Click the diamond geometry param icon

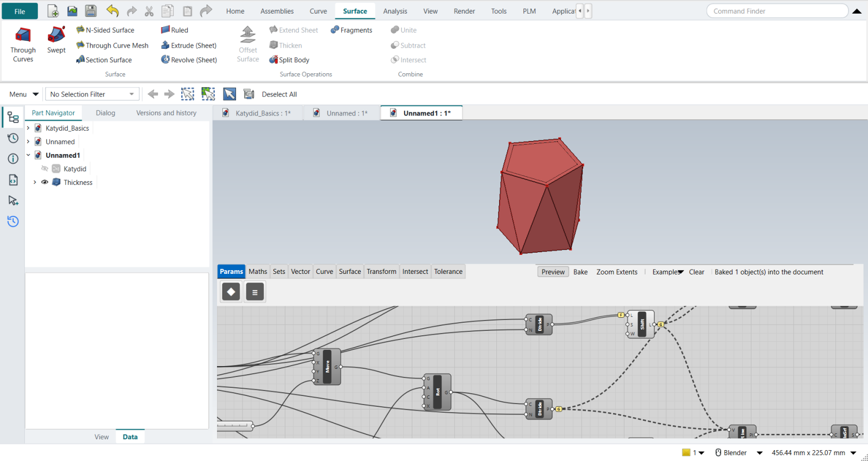(231, 292)
